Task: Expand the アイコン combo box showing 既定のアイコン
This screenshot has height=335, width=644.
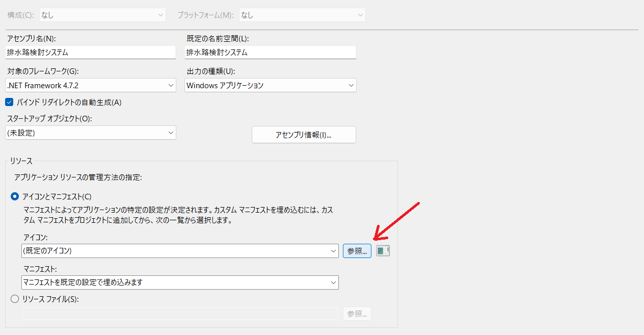Action: click(180, 251)
